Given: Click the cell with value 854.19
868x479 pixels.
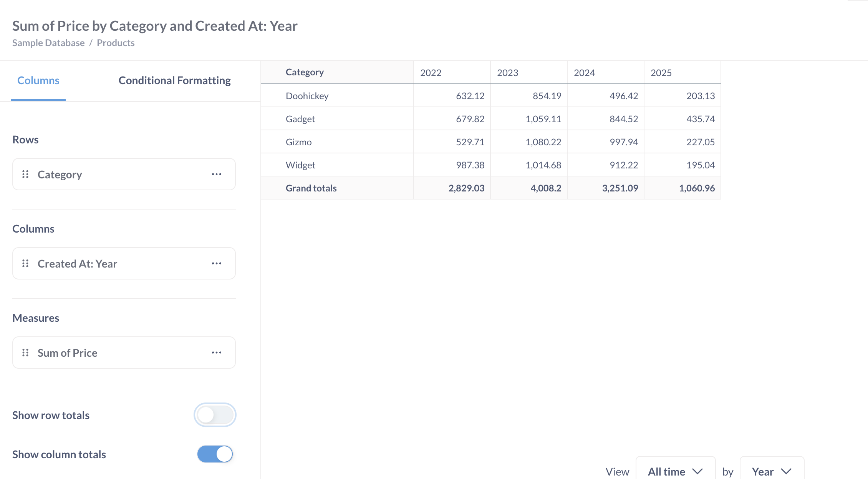Looking at the screenshot, I should coord(529,96).
